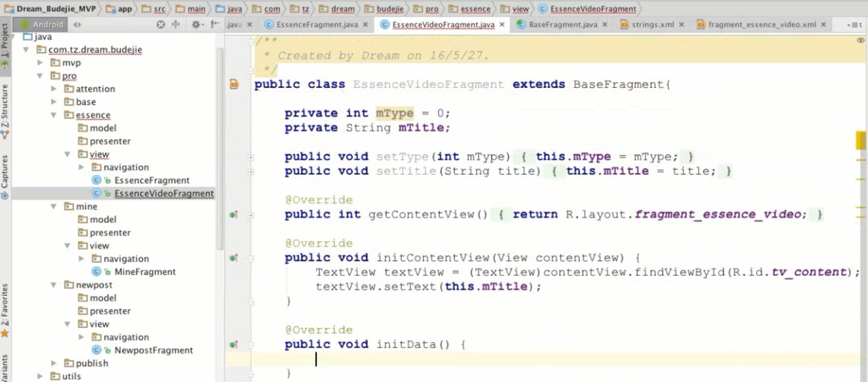Click override gutter icon beside initContentView
This screenshot has width=868, height=382.
coord(233,258)
